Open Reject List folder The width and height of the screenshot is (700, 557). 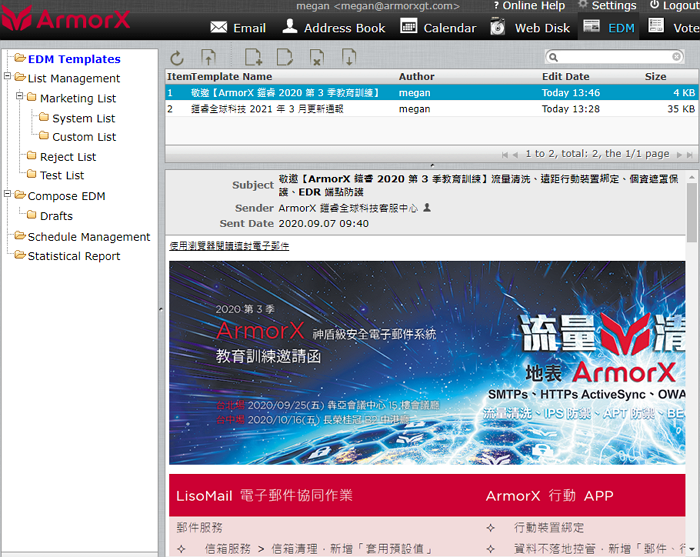(x=68, y=157)
